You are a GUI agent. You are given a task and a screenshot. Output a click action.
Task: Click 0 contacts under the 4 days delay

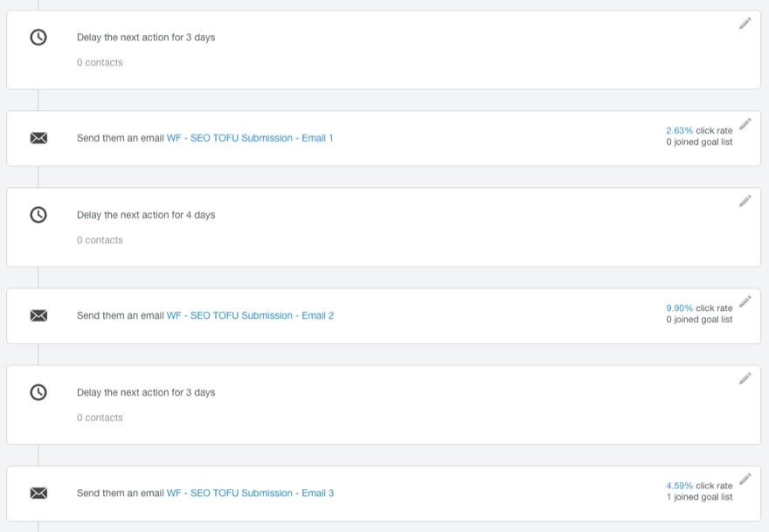point(100,240)
